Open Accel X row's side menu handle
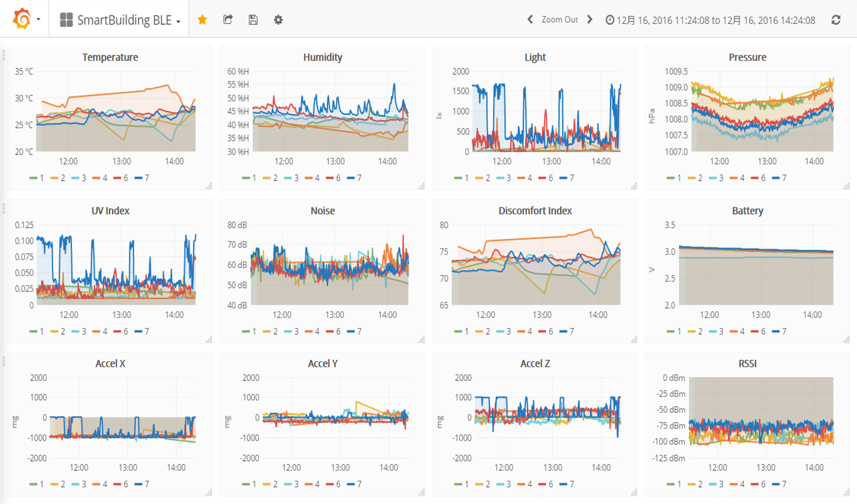The image size is (857, 504). 3,362
